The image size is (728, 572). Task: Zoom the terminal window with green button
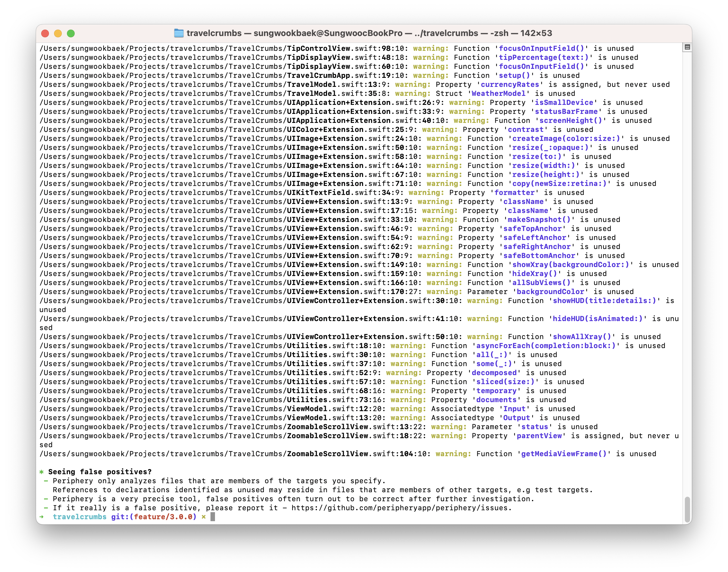[x=71, y=33]
